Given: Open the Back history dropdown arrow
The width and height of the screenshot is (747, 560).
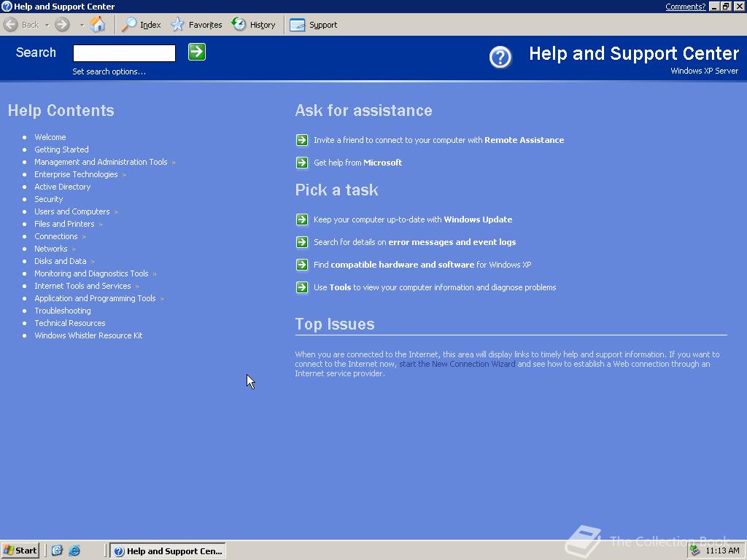Looking at the screenshot, I should (47, 26).
